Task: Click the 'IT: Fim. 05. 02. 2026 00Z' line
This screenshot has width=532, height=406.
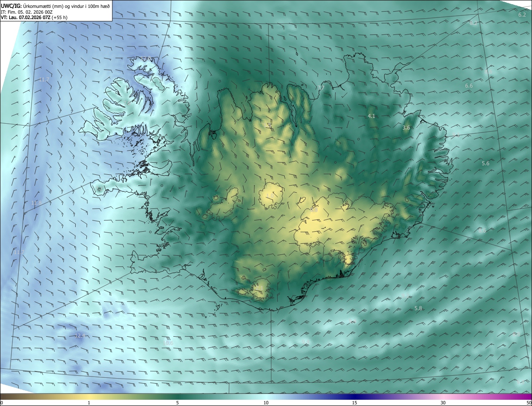Action: [27, 12]
